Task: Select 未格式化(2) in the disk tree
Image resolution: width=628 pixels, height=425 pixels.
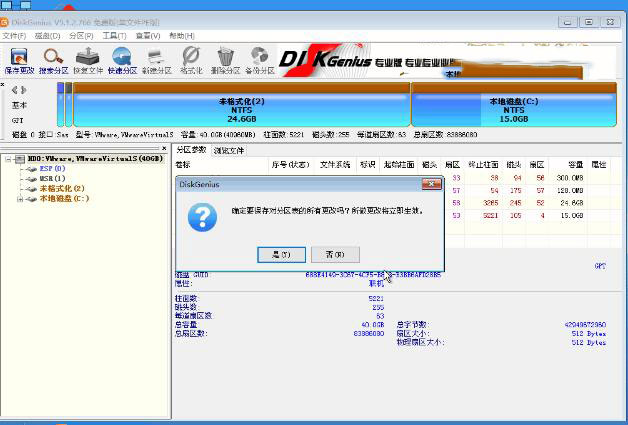Action: [x=62, y=188]
